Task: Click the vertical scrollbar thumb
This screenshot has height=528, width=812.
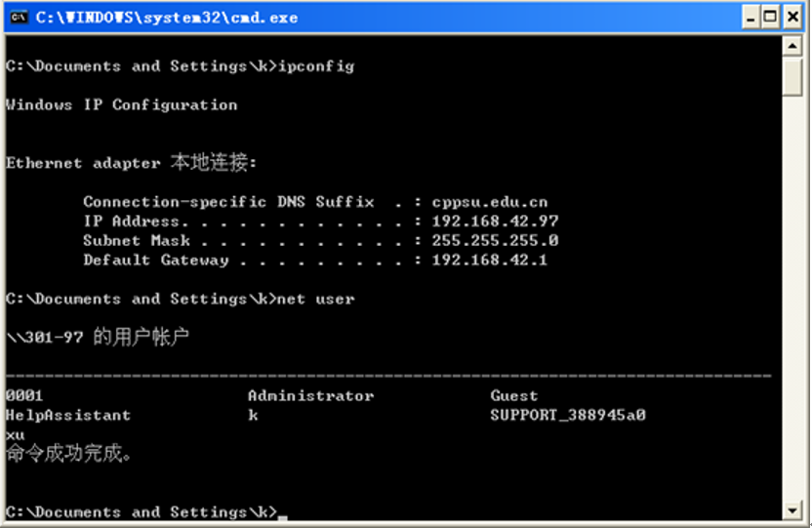Action: click(792, 76)
